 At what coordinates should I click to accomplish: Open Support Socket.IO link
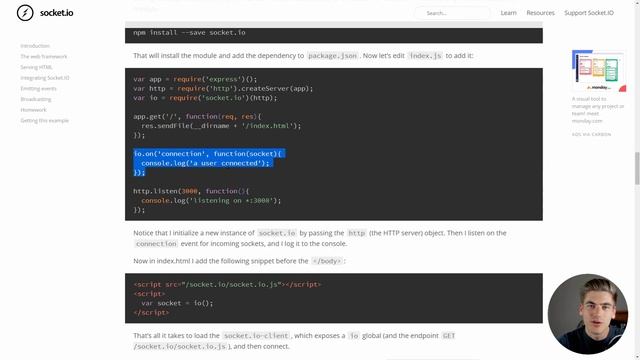point(589,13)
